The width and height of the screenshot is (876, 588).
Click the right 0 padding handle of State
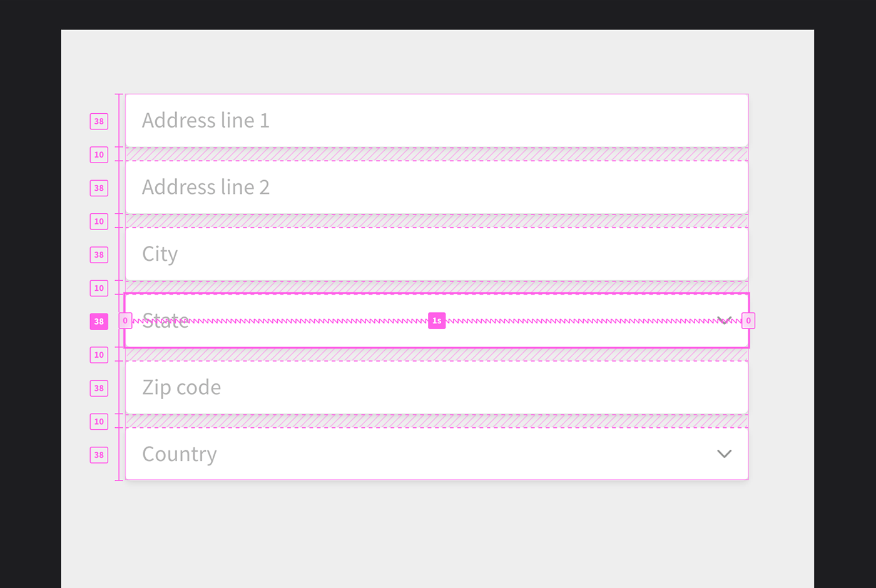tap(748, 321)
